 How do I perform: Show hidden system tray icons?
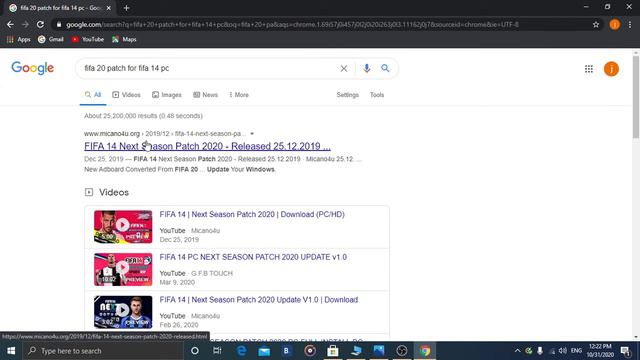[517, 351]
